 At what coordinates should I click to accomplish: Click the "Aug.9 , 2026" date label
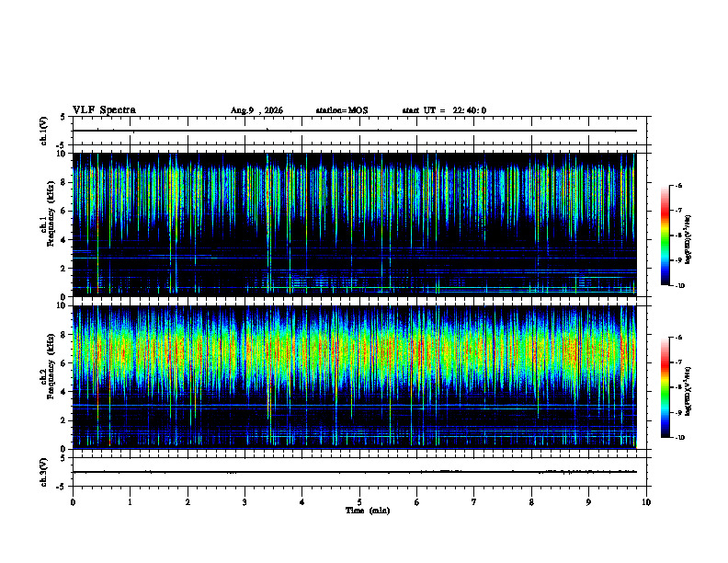pyautogui.click(x=256, y=110)
